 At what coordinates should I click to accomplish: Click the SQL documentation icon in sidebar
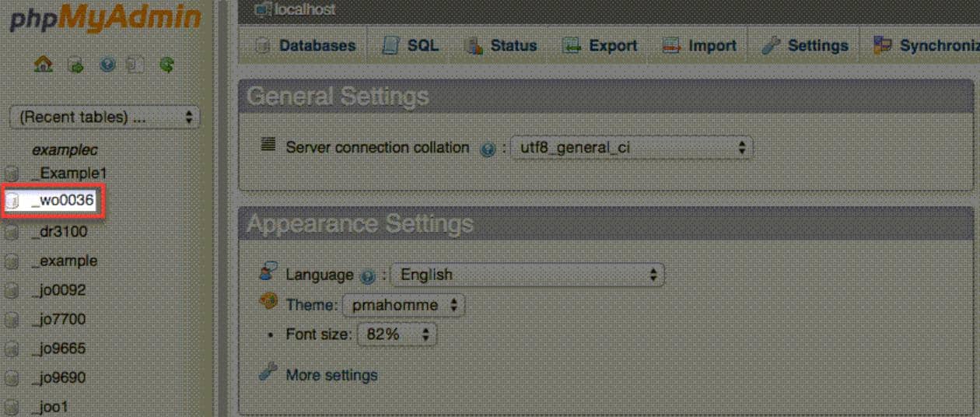click(x=136, y=65)
